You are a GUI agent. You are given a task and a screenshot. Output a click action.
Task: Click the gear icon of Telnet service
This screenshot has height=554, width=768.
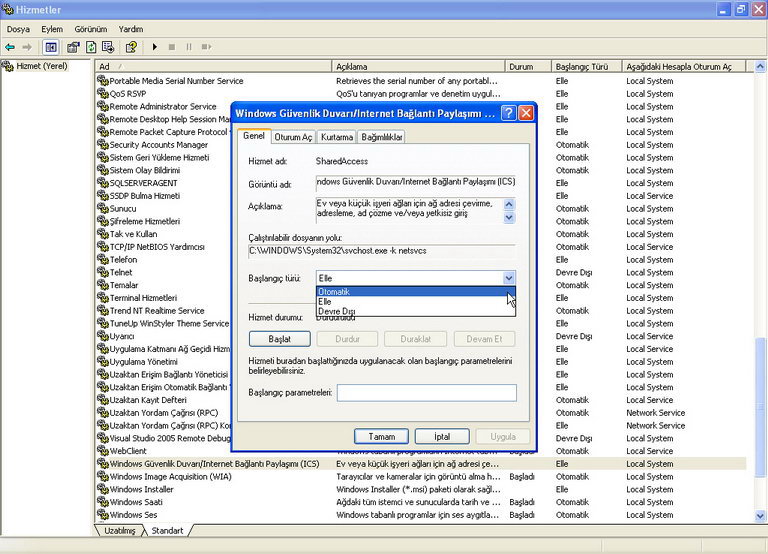point(103,272)
